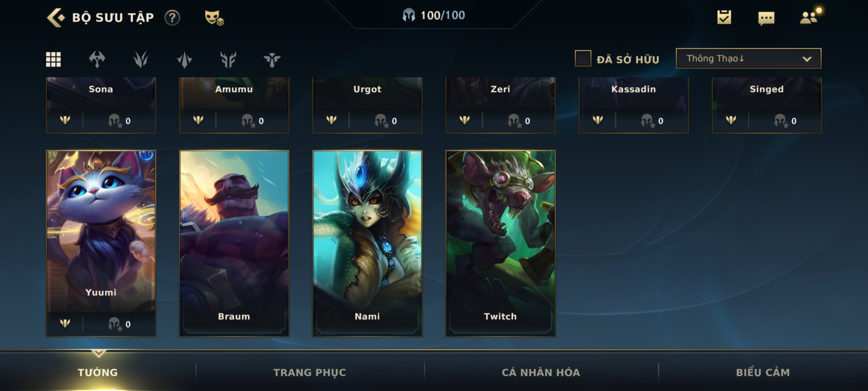Switch to the TRANG PHỤC tab
868x391 pixels.
[x=310, y=373]
